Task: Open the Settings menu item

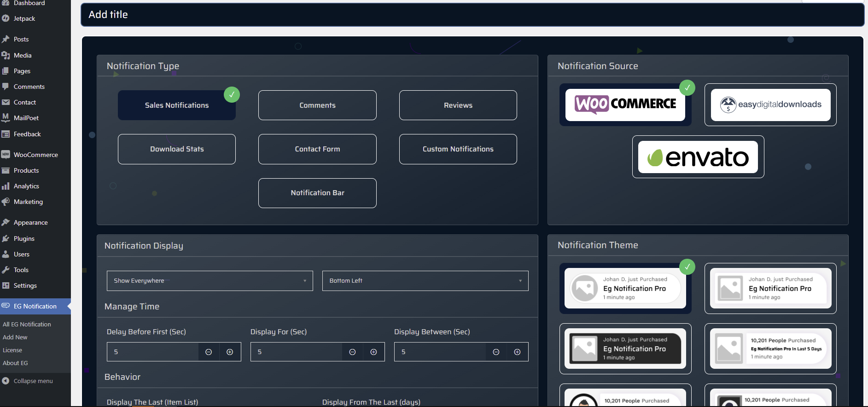Action: pos(35,285)
